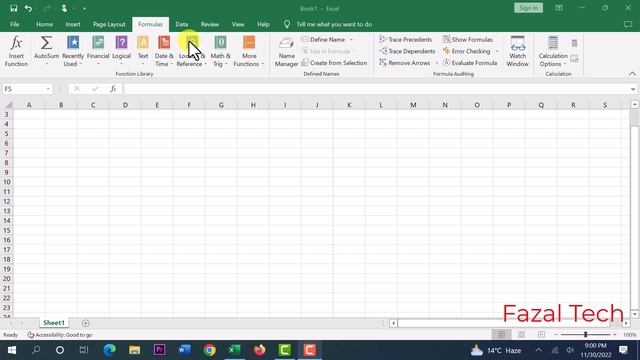Select the Sheet1 tab
The image size is (640, 360).
coord(54,323)
